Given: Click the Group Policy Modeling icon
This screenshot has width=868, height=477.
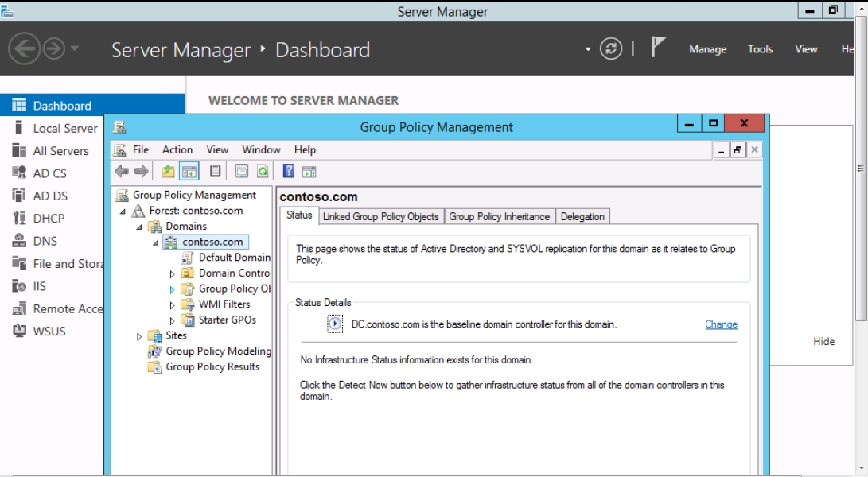Looking at the screenshot, I should (x=154, y=351).
